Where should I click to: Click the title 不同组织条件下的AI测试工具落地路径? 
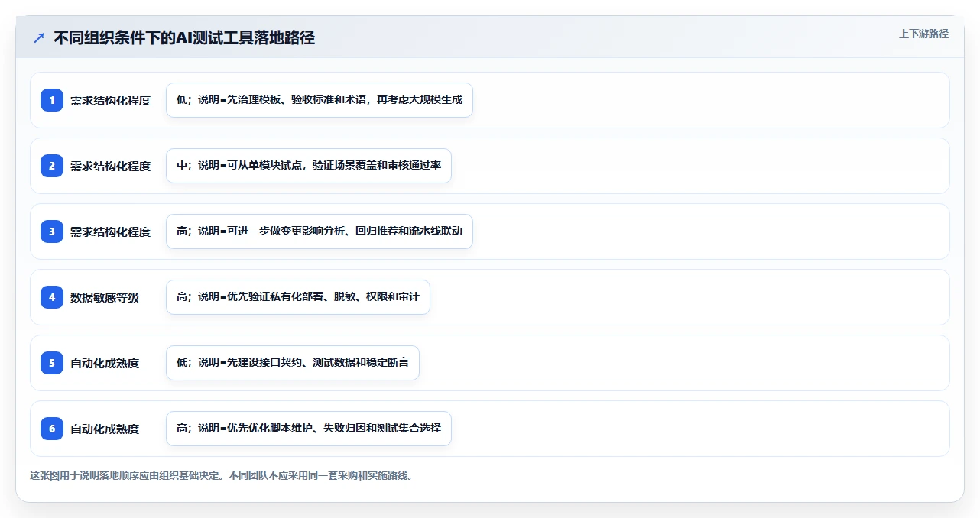(184, 37)
